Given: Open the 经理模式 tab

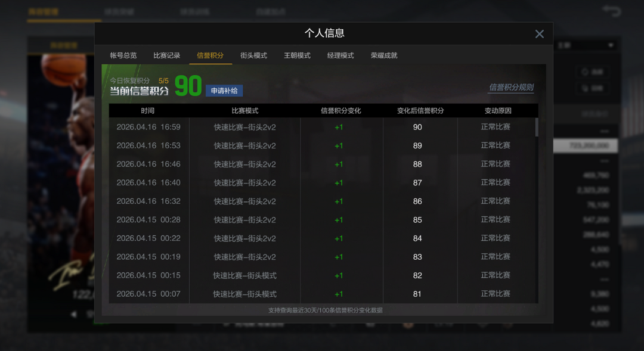Looking at the screenshot, I should click(340, 55).
